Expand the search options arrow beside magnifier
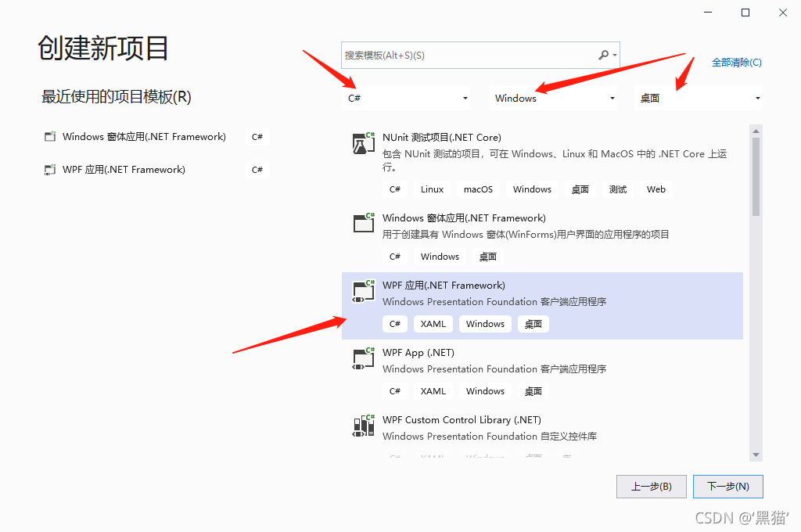Image resolution: width=801 pixels, height=532 pixels. pos(615,55)
